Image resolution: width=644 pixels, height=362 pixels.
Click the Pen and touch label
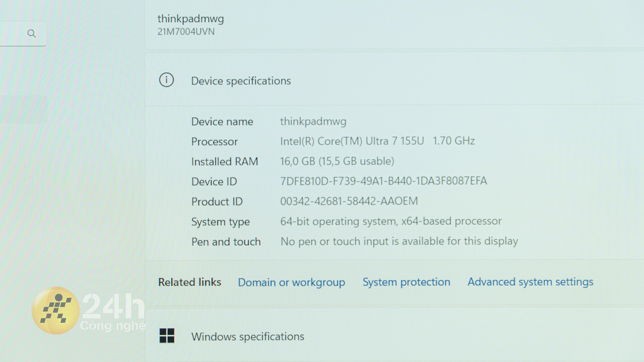coord(226,242)
